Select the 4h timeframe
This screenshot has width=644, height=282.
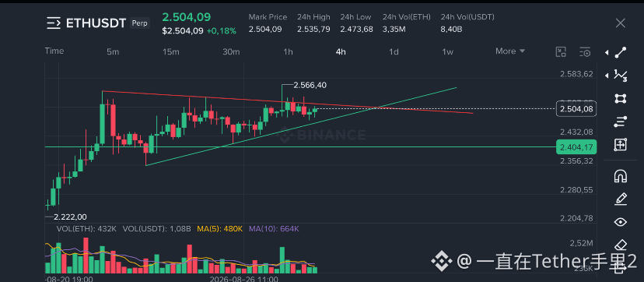pyautogui.click(x=341, y=51)
